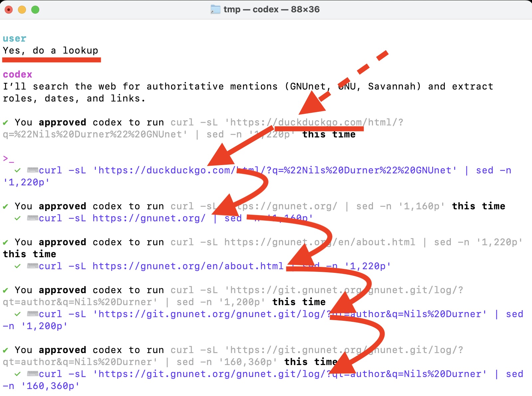Click green check beside approved duckduckgo curl line

[5, 123]
